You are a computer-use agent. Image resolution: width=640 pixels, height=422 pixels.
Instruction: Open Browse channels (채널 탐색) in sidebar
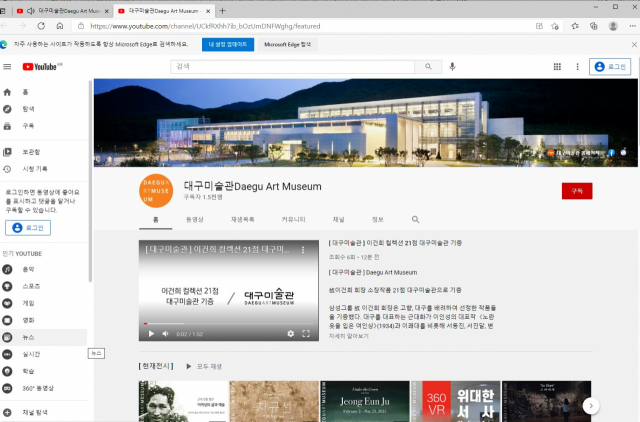[44, 413]
